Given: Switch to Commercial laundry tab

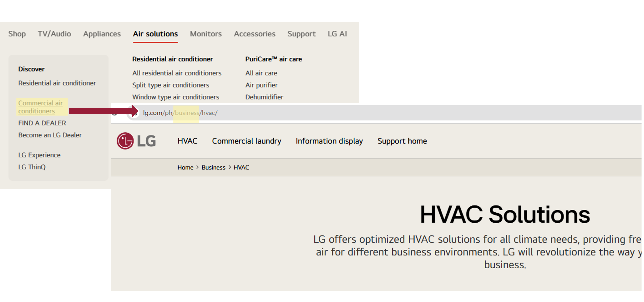Looking at the screenshot, I should click(x=246, y=141).
